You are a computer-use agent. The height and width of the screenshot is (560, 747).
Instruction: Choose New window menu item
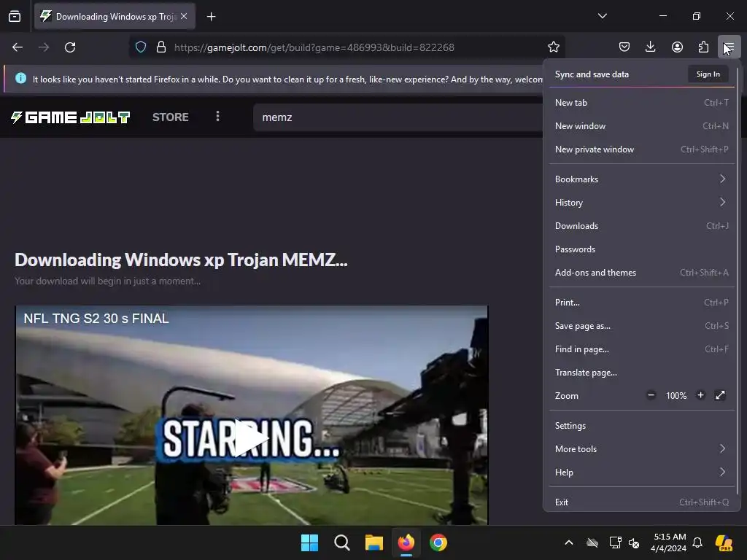click(x=641, y=125)
